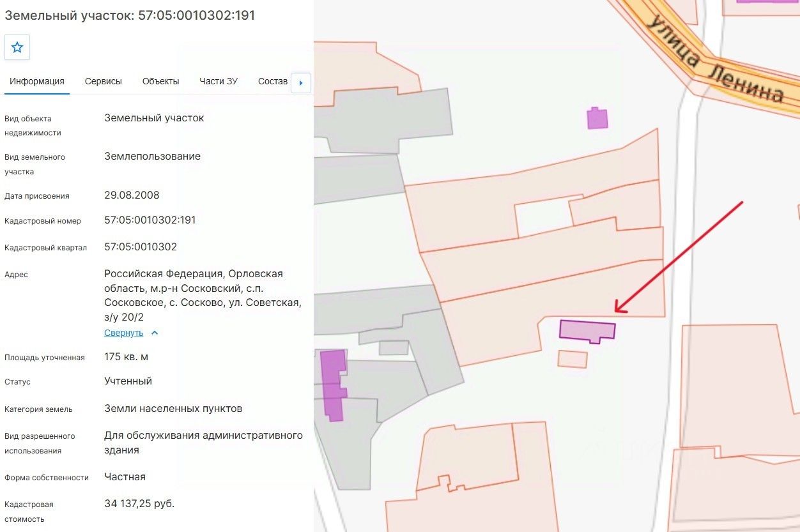Click cadastral quarter value 57:05:0010302
The height and width of the screenshot is (532, 800).
(x=141, y=247)
